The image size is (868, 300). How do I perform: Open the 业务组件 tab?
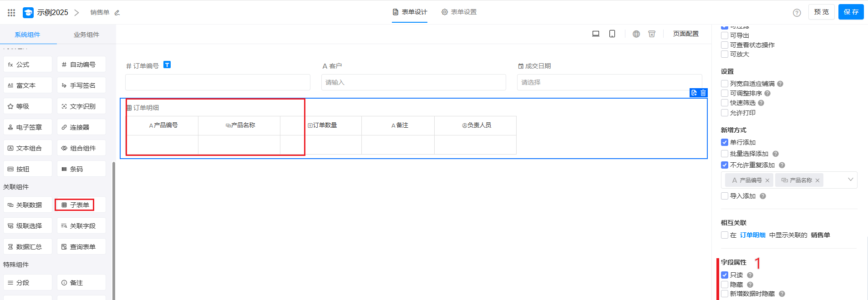(x=86, y=35)
